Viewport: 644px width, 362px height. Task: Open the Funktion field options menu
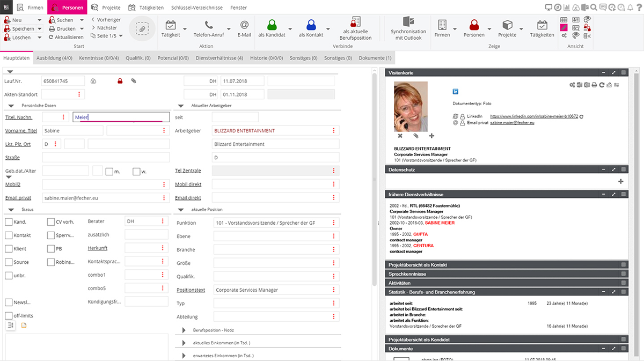(x=334, y=223)
